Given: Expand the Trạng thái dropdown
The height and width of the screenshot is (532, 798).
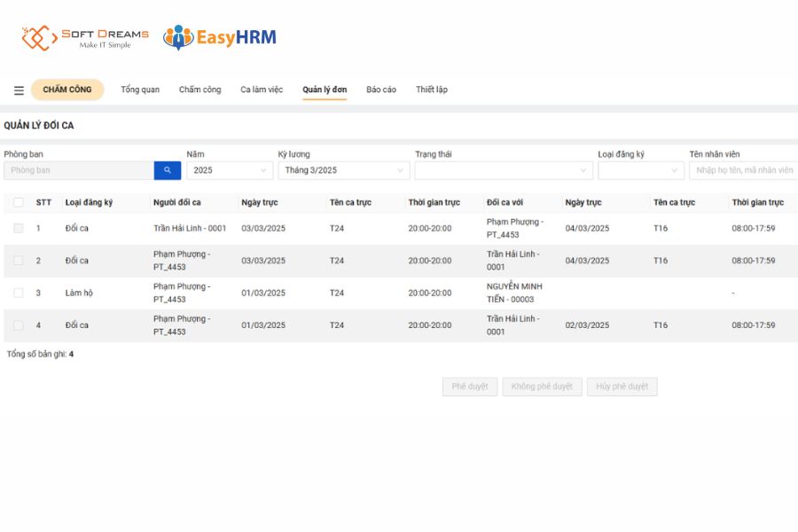Looking at the screenshot, I should [503, 170].
